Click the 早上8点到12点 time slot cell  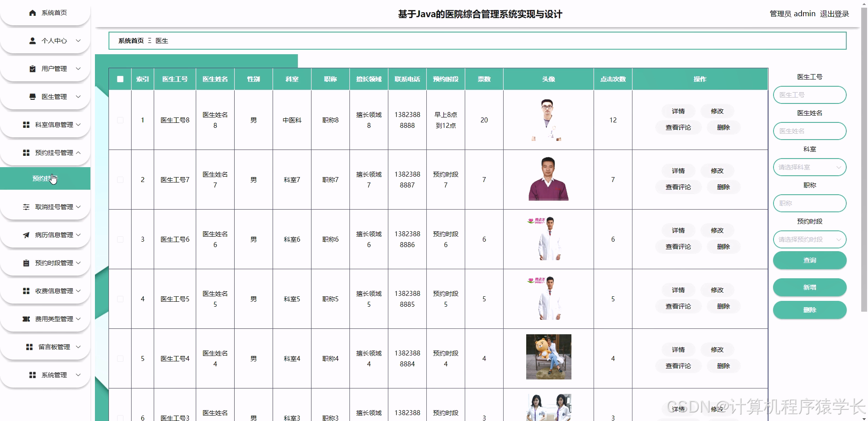446,120
